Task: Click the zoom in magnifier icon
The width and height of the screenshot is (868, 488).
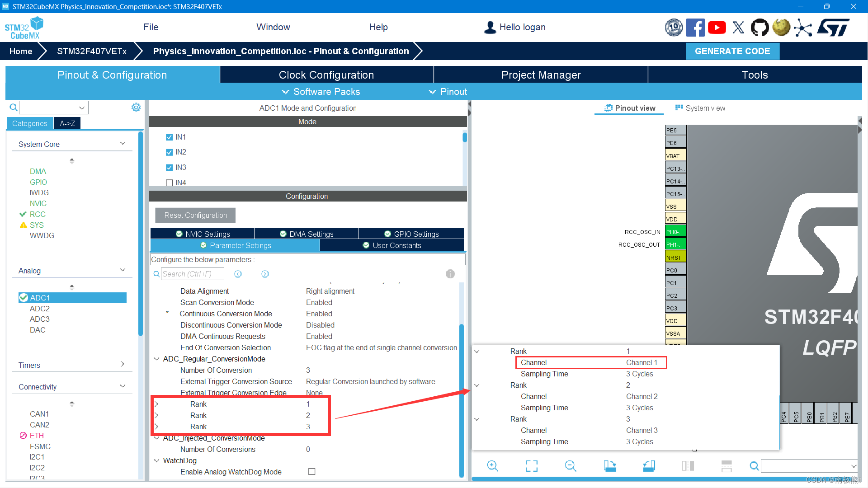Action: 492,466
